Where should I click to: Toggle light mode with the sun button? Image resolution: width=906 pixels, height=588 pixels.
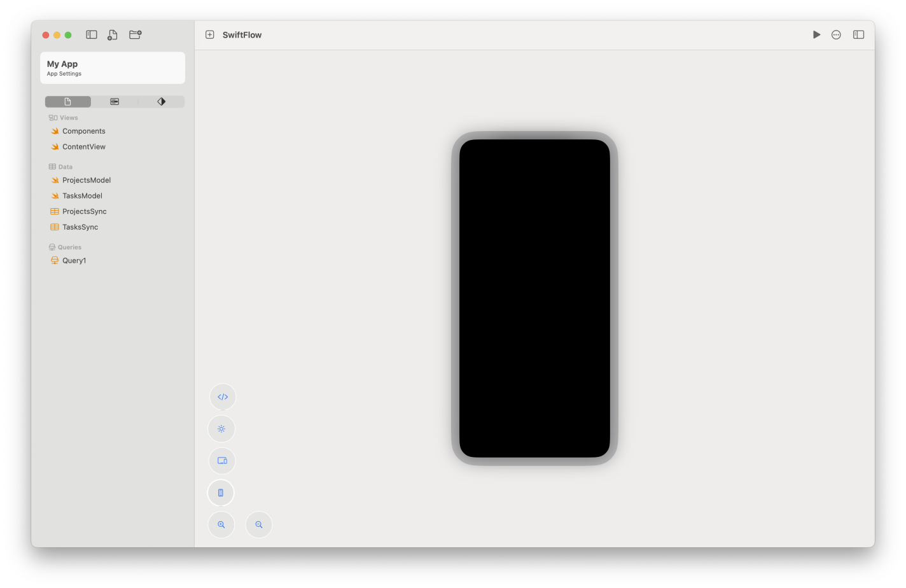pos(221,429)
